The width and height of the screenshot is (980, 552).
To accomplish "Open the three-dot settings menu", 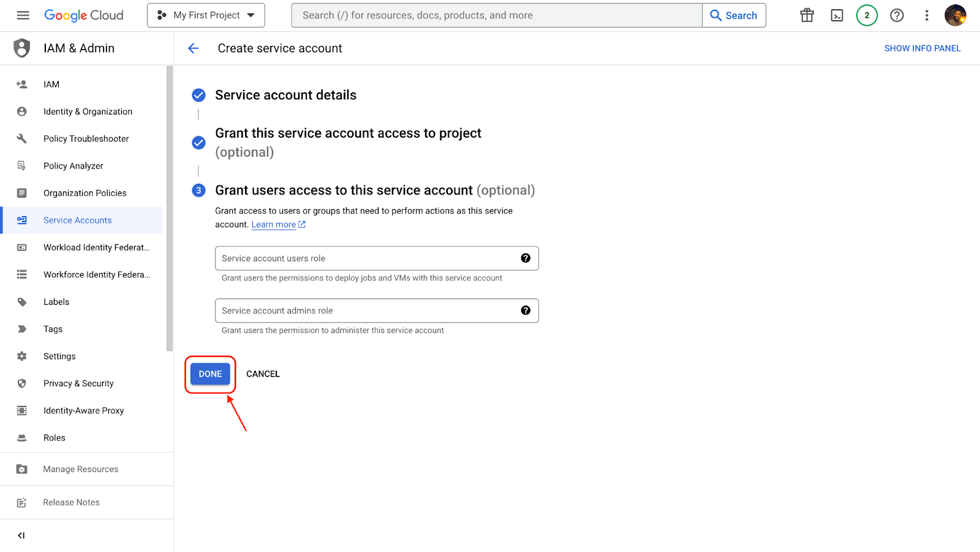I will click(926, 15).
